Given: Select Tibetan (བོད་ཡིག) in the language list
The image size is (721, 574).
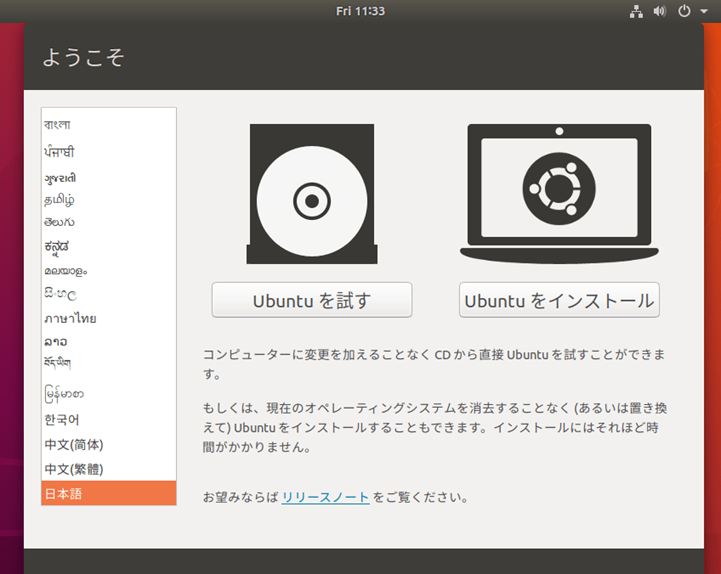Looking at the screenshot, I should (109, 363).
